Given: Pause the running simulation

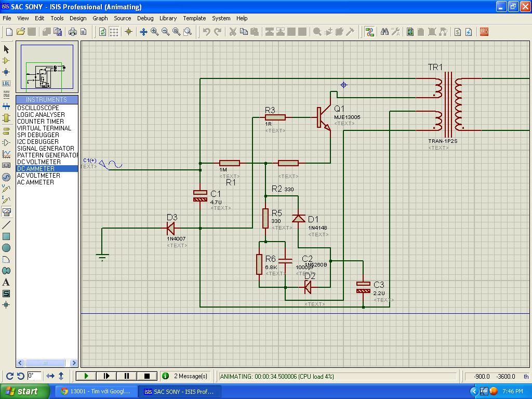Looking at the screenshot, I should click(x=126, y=376).
